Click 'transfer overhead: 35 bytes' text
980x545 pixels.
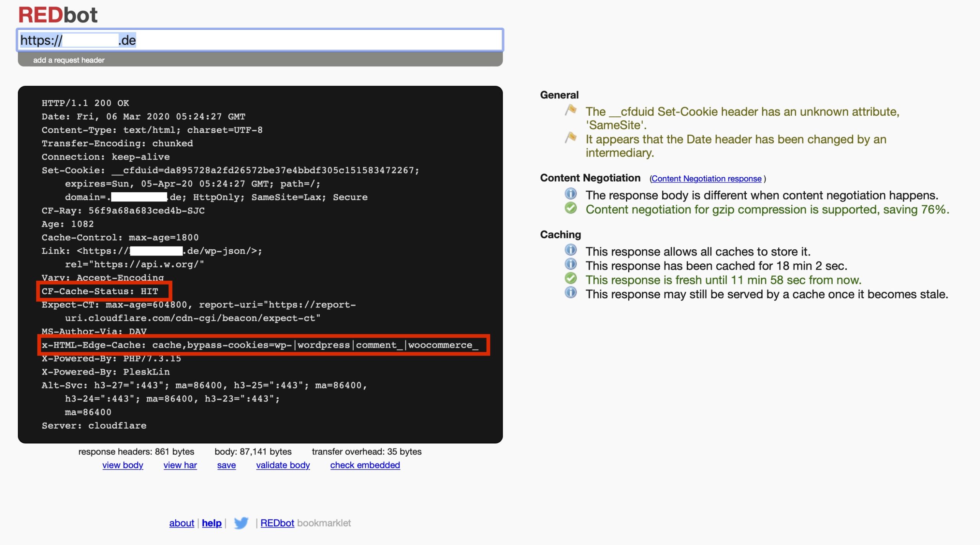(367, 452)
